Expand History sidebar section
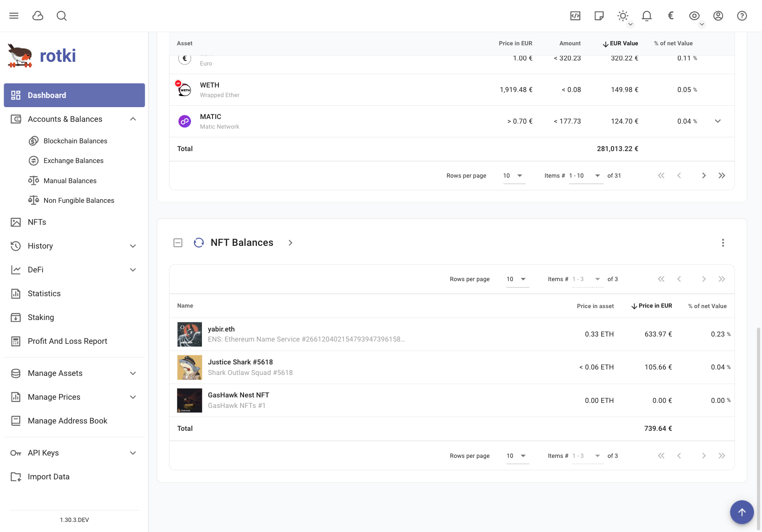This screenshot has width=762, height=532. [x=74, y=246]
